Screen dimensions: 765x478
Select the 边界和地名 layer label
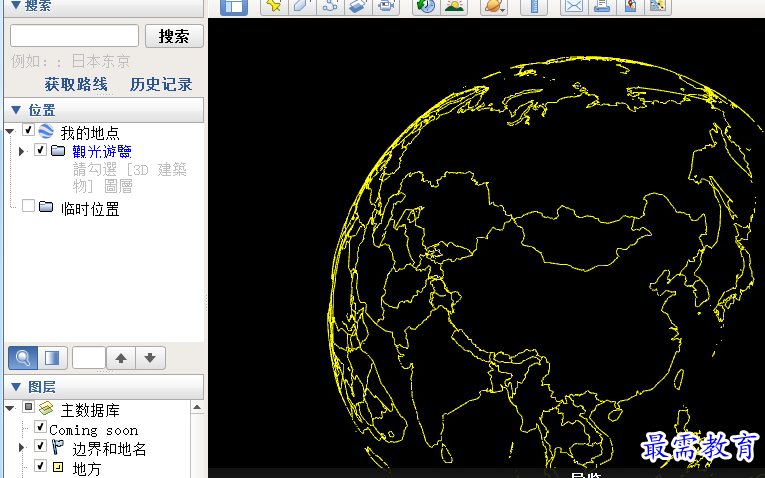click(x=109, y=449)
